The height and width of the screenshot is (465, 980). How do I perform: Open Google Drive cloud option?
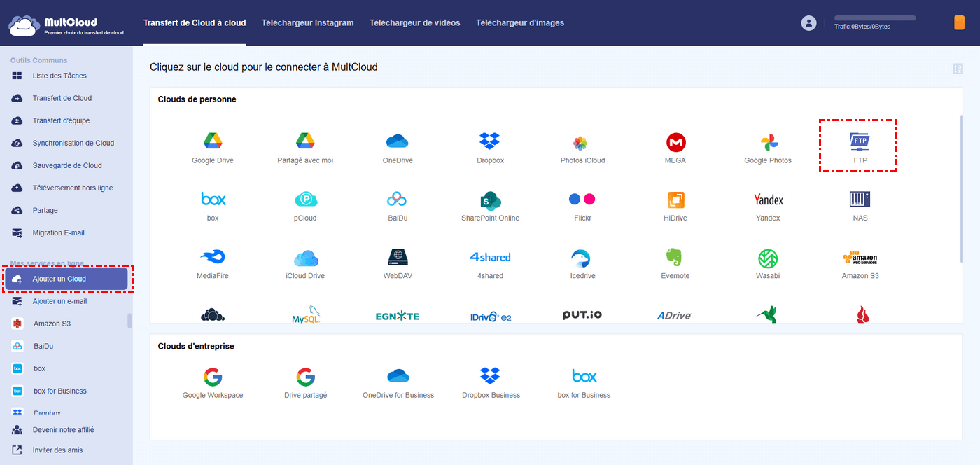click(213, 148)
